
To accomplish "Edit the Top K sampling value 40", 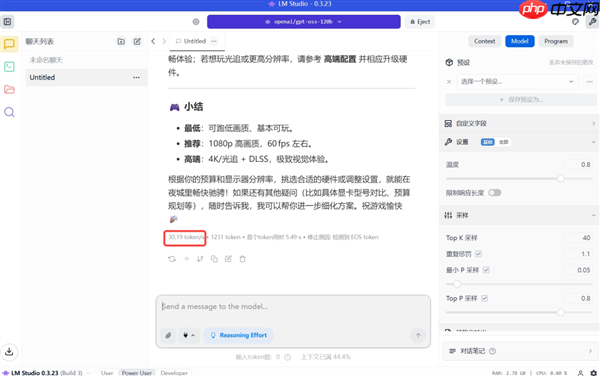I will (x=578, y=238).
